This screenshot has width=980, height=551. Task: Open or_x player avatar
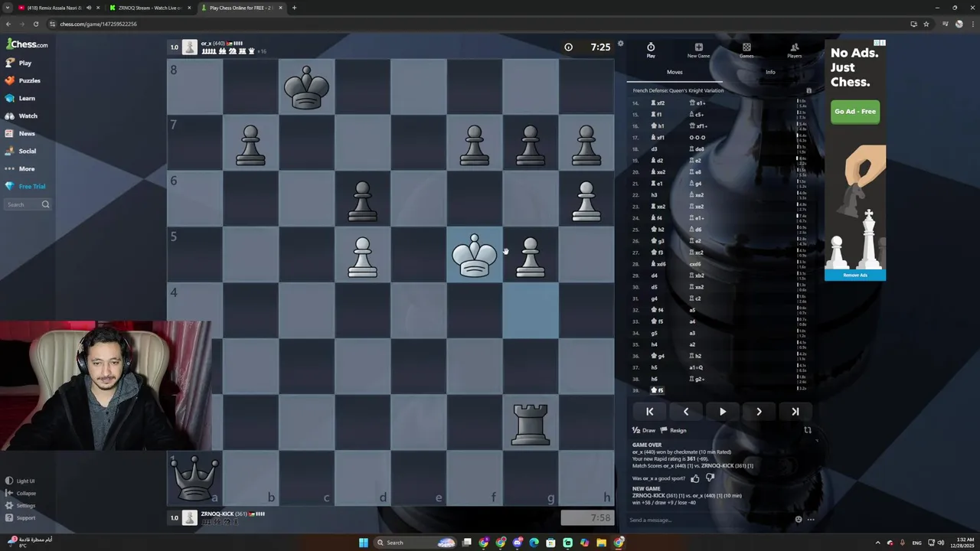tap(189, 47)
